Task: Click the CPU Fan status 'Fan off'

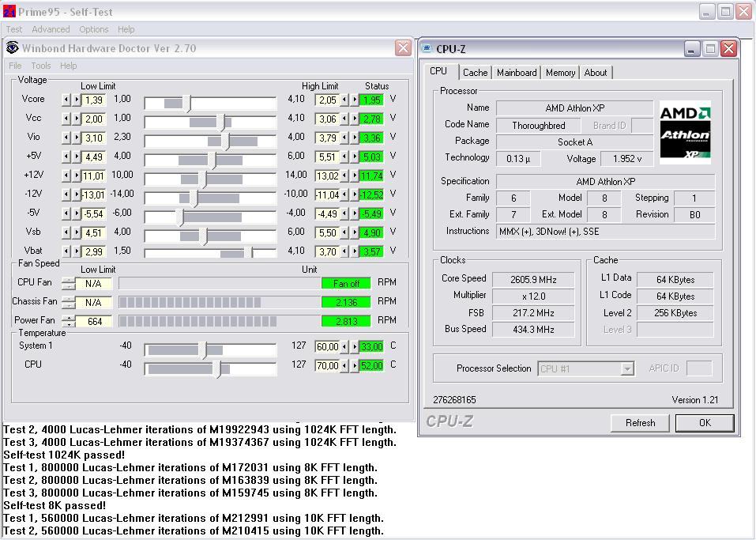Action: click(346, 283)
